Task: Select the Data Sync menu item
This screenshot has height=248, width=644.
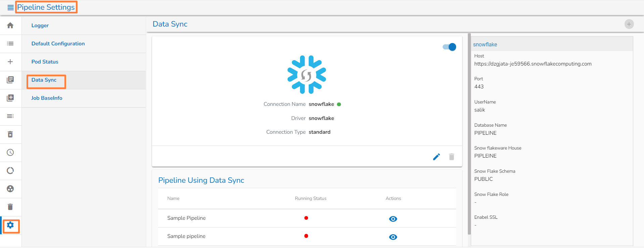Action: pyautogui.click(x=44, y=80)
